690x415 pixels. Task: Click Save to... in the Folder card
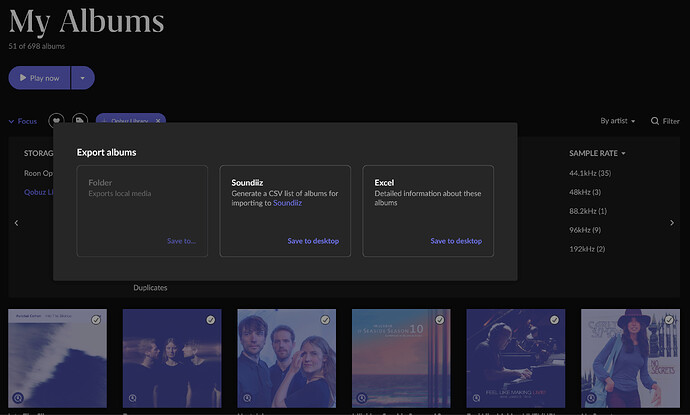[181, 241]
